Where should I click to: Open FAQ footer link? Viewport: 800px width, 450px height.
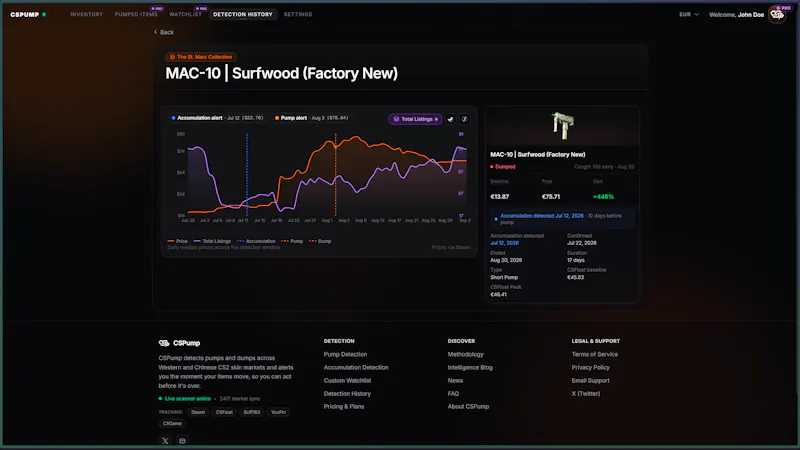pos(453,393)
